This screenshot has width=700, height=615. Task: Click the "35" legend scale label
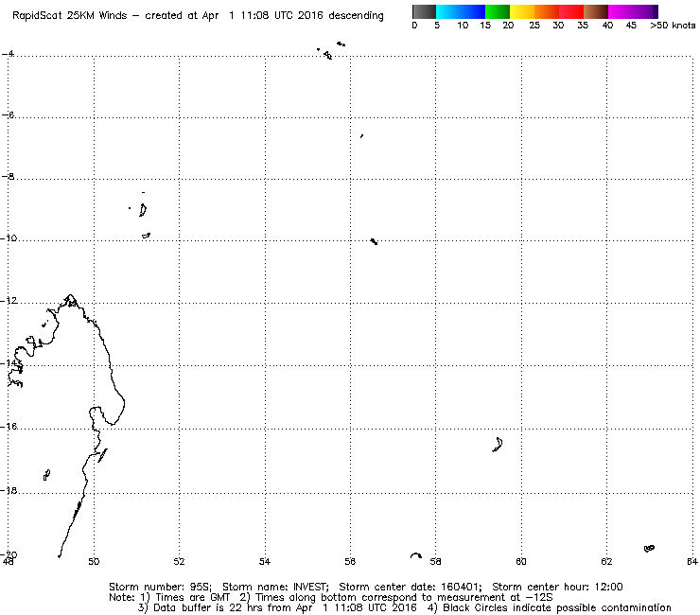click(x=583, y=26)
